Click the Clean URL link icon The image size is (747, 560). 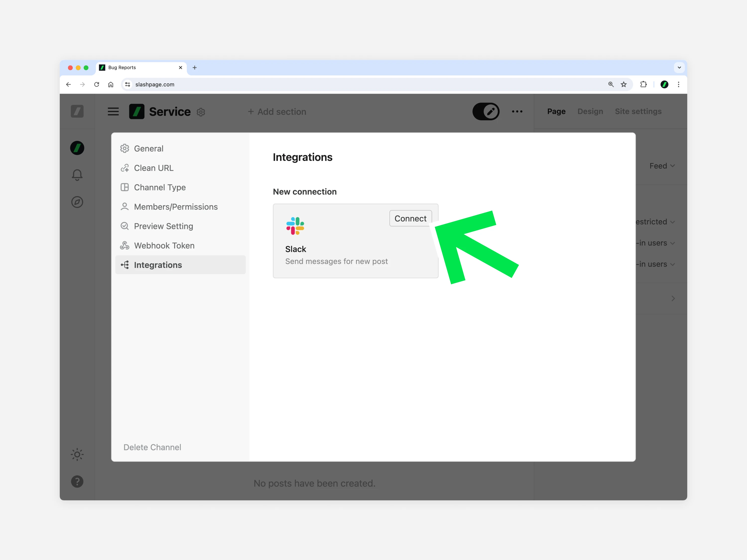tap(124, 168)
